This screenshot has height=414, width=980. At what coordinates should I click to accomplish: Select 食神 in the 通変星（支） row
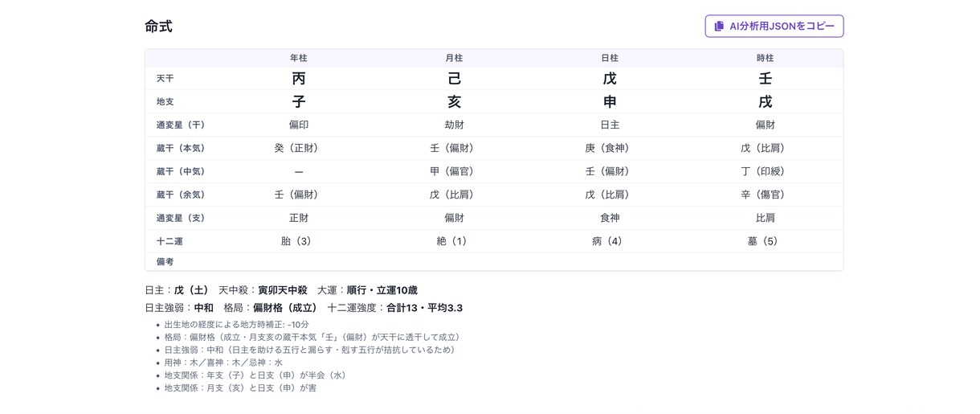[x=610, y=219]
